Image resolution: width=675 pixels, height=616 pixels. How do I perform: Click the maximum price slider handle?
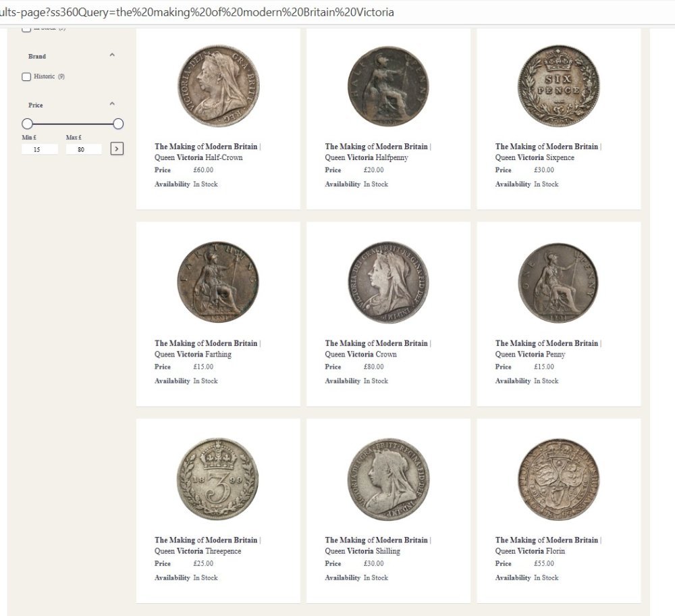(x=118, y=124)
